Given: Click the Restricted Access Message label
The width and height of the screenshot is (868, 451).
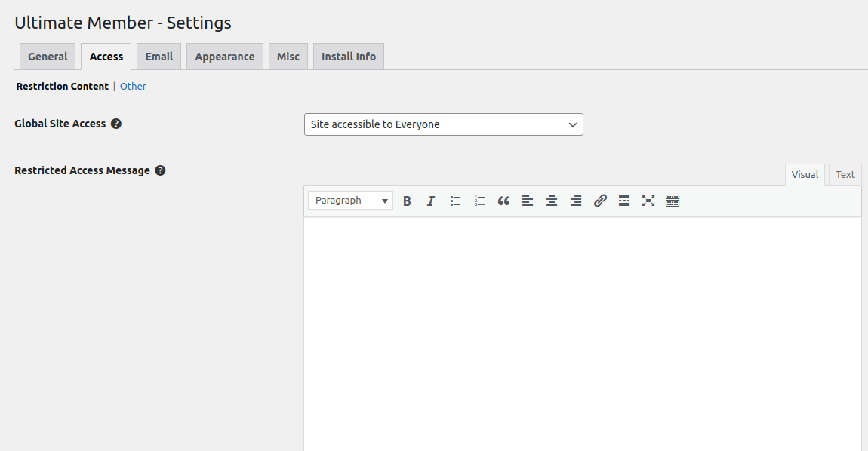Looking at the screenshot, I should click(x=82, y=170).
